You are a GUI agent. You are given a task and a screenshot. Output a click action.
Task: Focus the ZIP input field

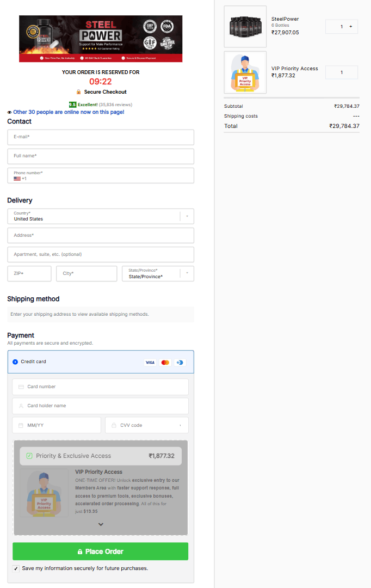coord(29,274)
